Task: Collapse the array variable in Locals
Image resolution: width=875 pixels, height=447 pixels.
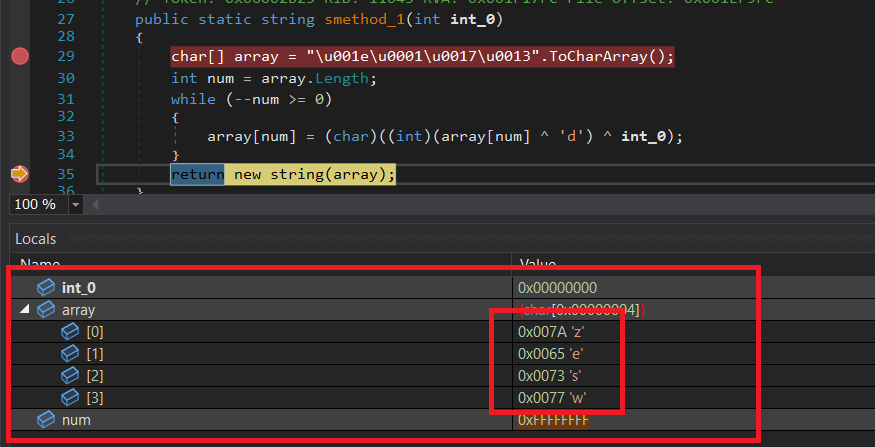Action: [24, 309]
